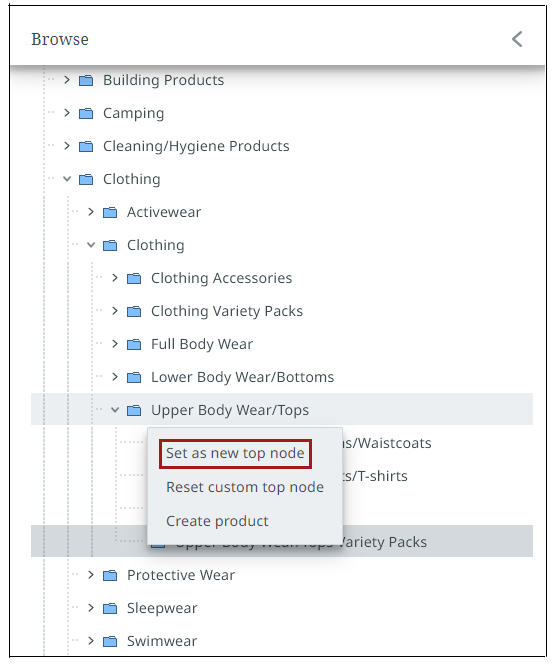The image size is (553, 664).
Task: Choose Set as new top node
Action: coord(235,454)
